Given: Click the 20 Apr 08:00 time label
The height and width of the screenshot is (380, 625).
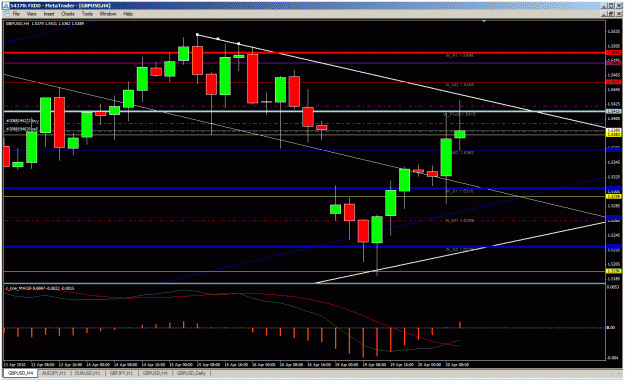Looking at the screenshot, I should pos(458,364).
